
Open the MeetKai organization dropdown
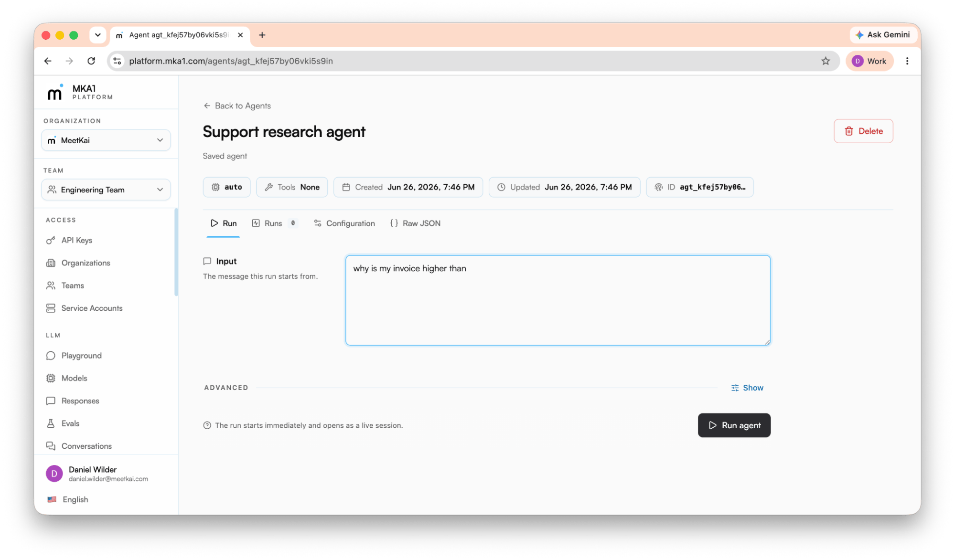coord(106,140)
